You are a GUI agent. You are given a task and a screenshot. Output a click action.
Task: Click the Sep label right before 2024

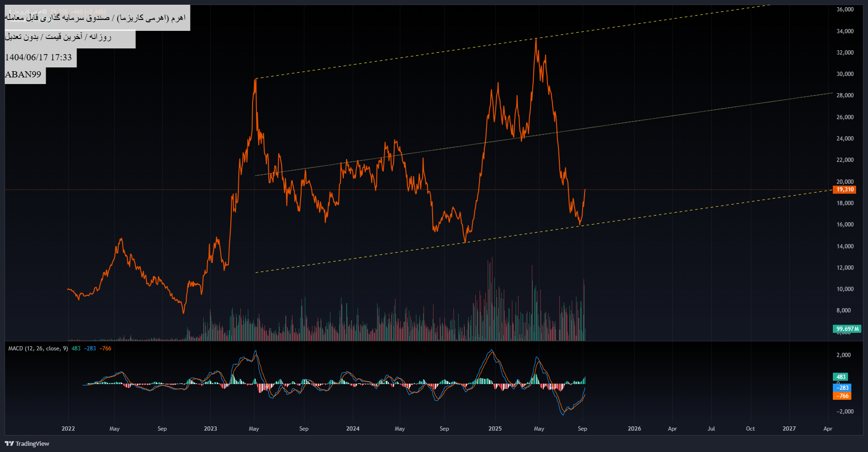pyautogui.click(x=304, y=429)
